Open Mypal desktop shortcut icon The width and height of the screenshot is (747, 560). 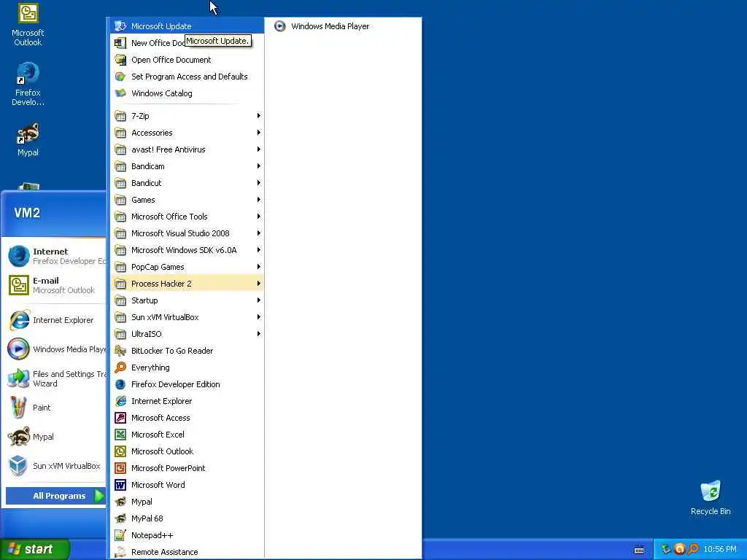(28, 139)
